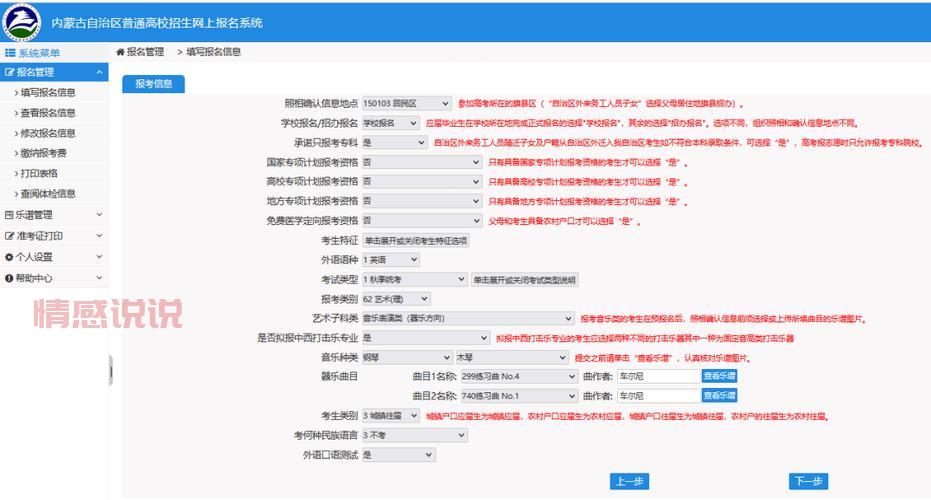Open the 考生类别 dropdown
The width and height of the screenshot is (931, 500).
click(391, 416)
